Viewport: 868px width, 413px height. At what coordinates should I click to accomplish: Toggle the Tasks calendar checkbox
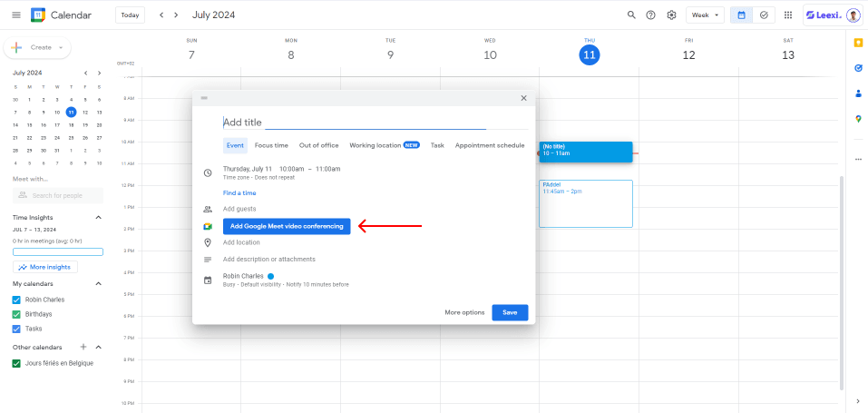(x=16, y=329)
